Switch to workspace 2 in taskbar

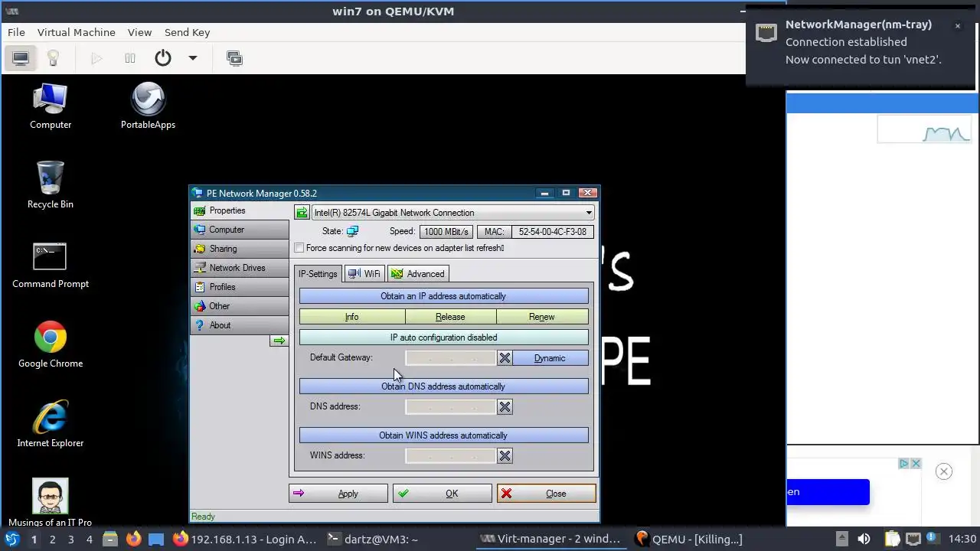click(x=52, y=540)
